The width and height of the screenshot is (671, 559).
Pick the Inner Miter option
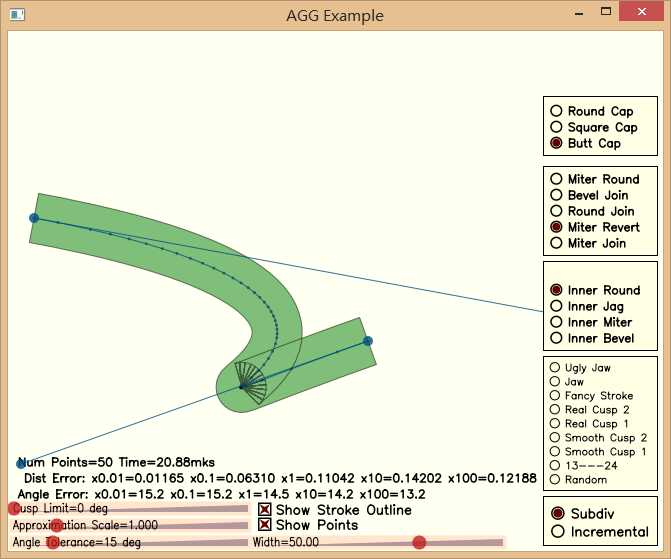click(x=591, y=322)
